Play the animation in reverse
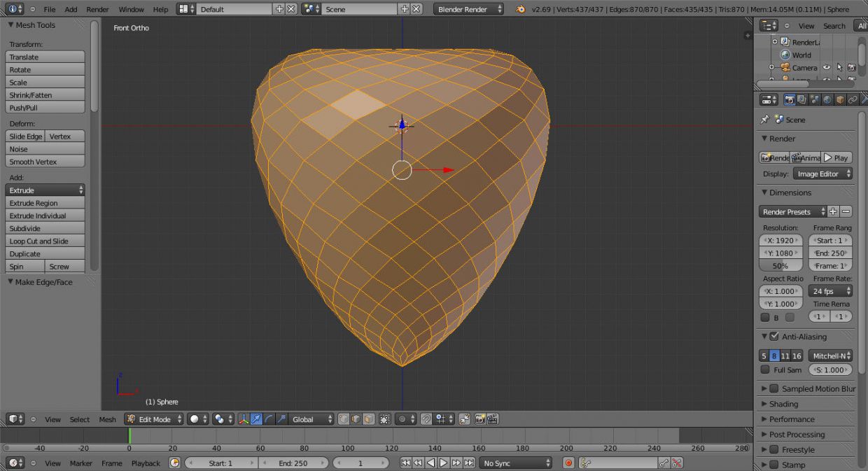 (x=430, y=463)
